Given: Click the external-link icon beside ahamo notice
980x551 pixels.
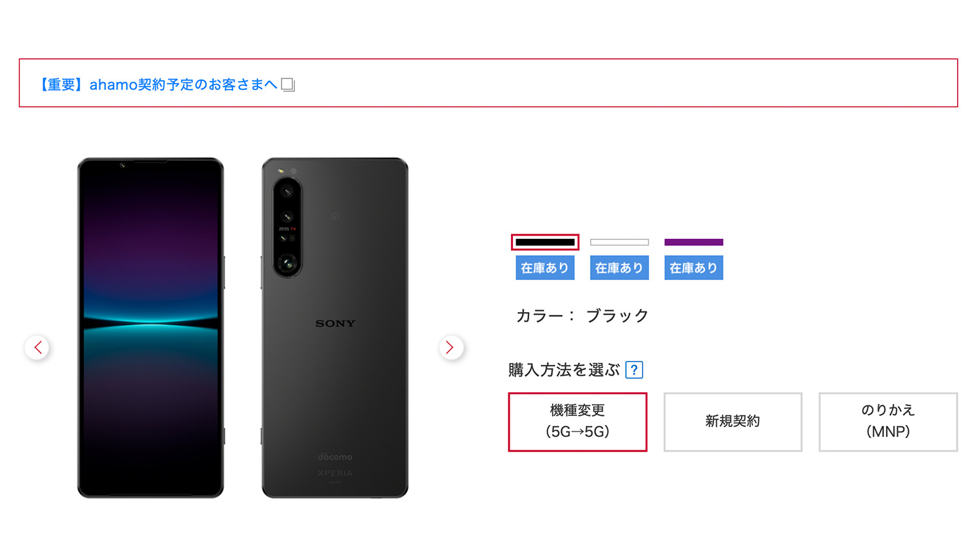Looking at the screenshot, I should click(x=288, y=85).
